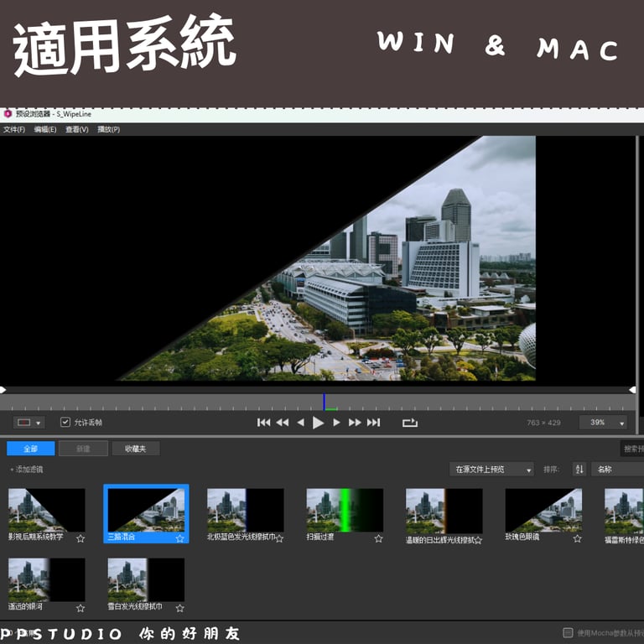
Task: Open the 播放(P) menu
Action: coord(109,129)
